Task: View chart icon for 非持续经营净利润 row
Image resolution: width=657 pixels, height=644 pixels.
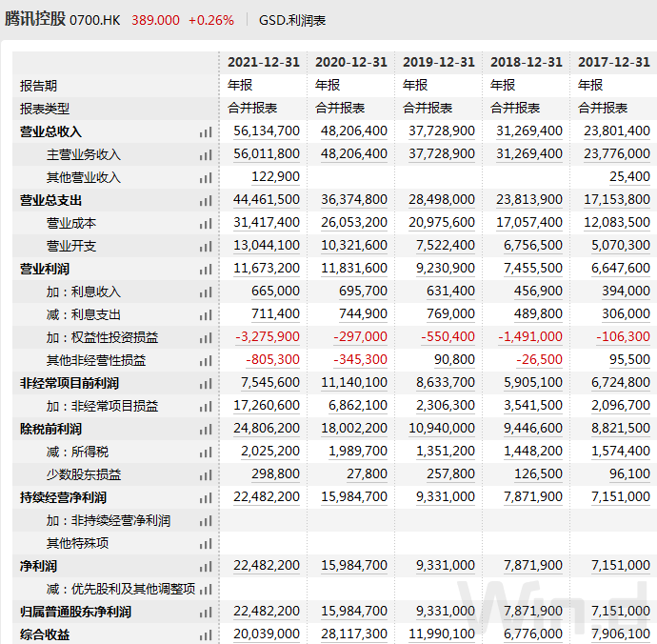Action: (206, 521)
